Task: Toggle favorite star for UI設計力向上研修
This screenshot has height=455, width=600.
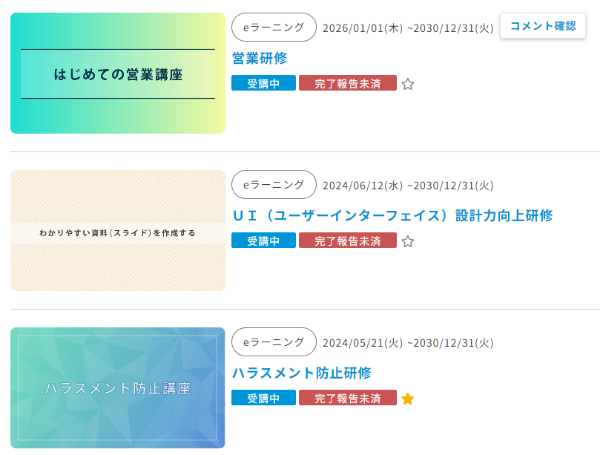Action: (x=408, y=241)
